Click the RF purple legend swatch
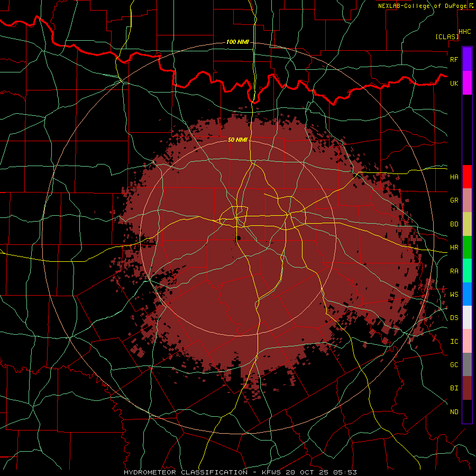Image resolution: width=476 pixels, height=476 pixels. 467,59
